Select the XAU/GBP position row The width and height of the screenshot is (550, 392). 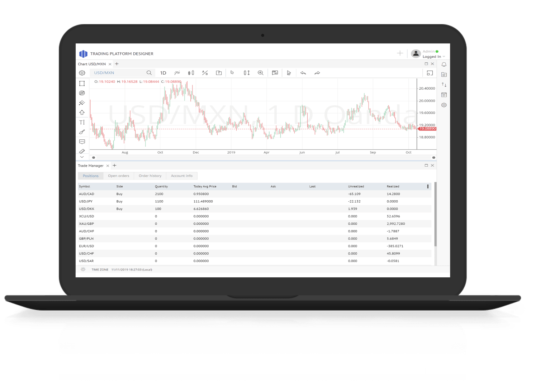pos(255,224)
